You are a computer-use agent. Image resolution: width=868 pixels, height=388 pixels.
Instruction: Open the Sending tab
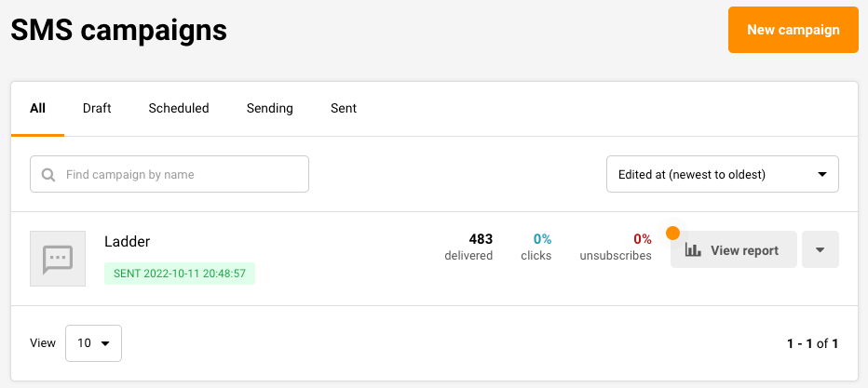270,108
